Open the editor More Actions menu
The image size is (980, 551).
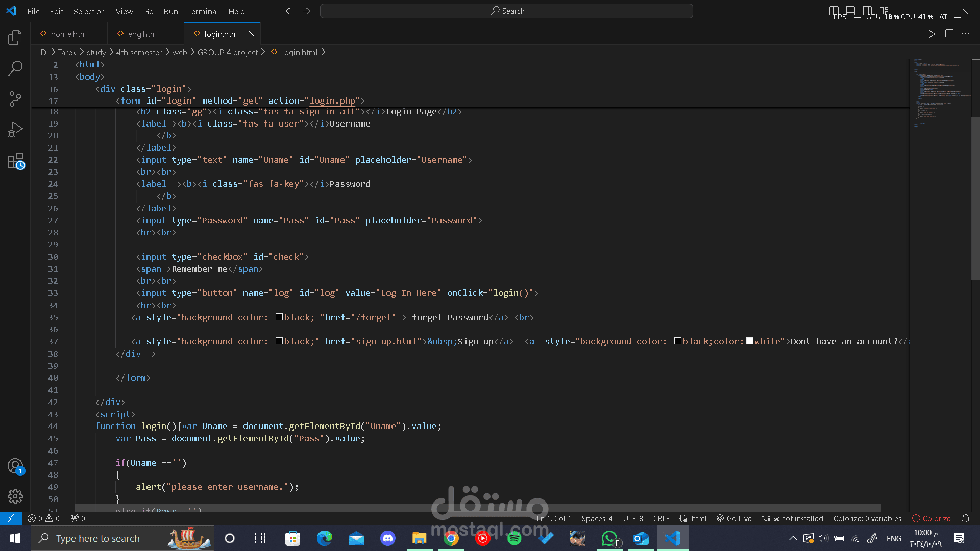965,34
